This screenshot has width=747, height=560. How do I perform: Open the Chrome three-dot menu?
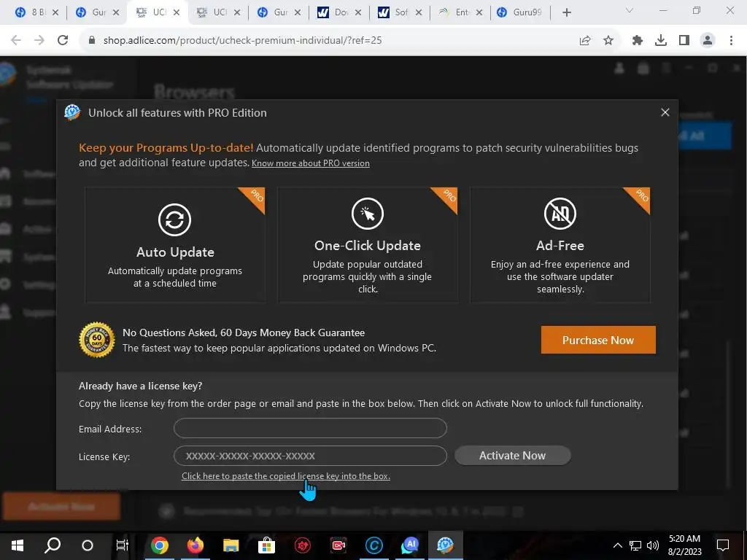coord(731,41)
